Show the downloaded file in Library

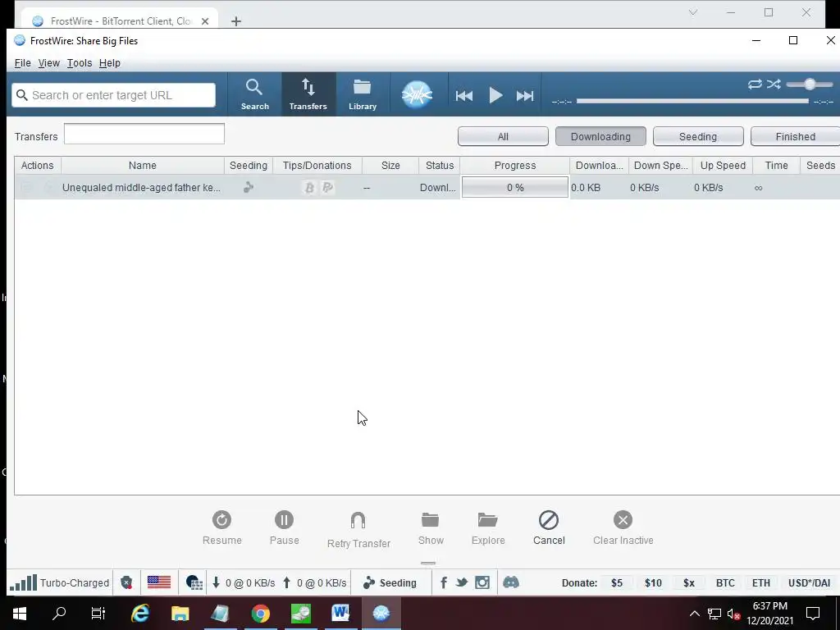coord(431,527)
